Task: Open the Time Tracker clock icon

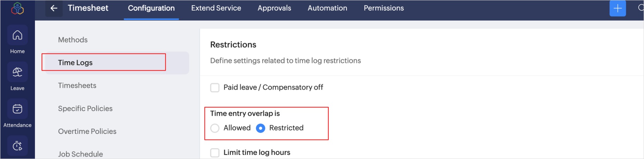Action: click(x=17, y=146)
